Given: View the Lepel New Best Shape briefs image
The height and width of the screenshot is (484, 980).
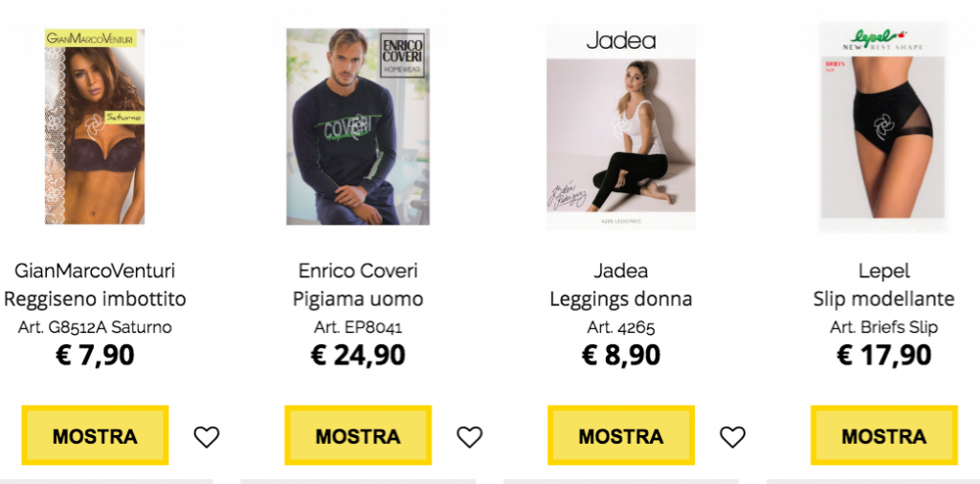Looking at the screenshot, I should (x=884, y=127).
